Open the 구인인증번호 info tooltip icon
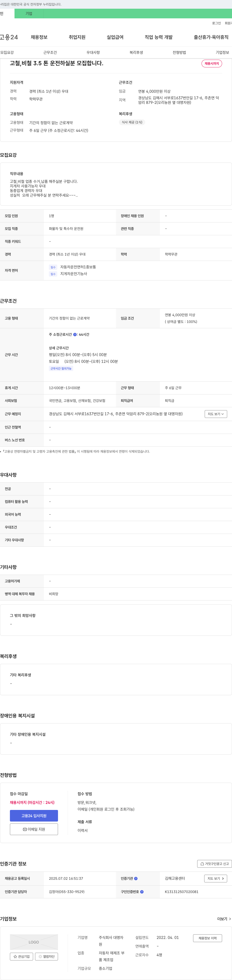The height and width of the screenshot is (980, 232). pos(142,892)
